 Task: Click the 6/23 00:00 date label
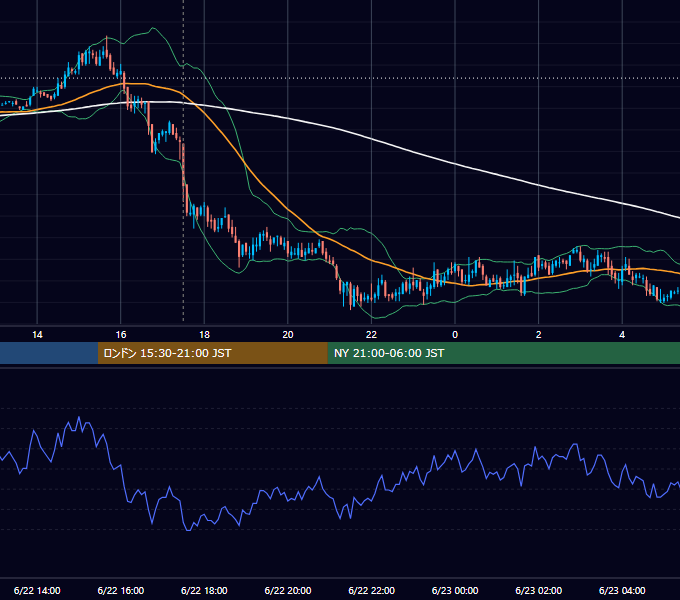pos(455,590)
